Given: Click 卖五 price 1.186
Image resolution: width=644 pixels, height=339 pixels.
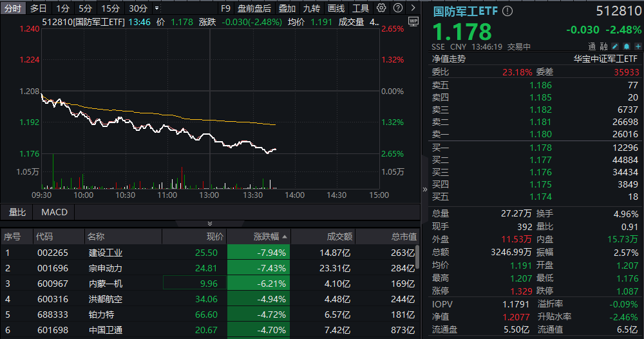Looking at the screenshot, I should [540, 86].
